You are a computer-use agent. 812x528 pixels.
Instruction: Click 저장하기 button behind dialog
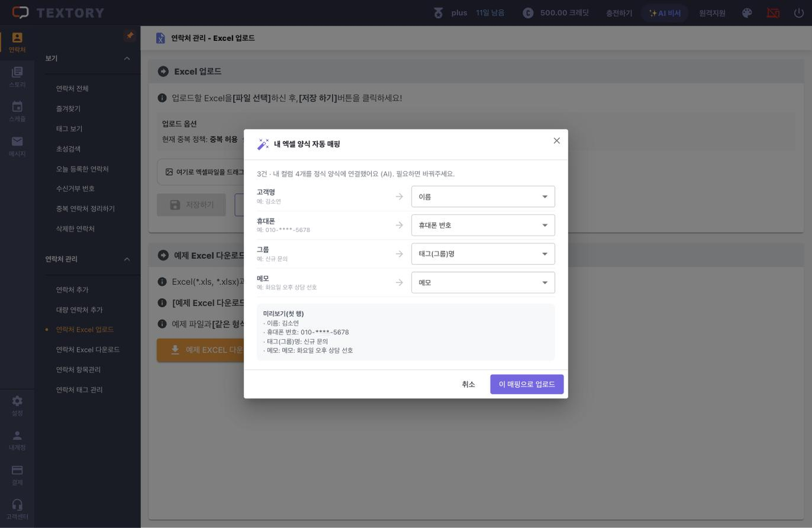[192, 205]
